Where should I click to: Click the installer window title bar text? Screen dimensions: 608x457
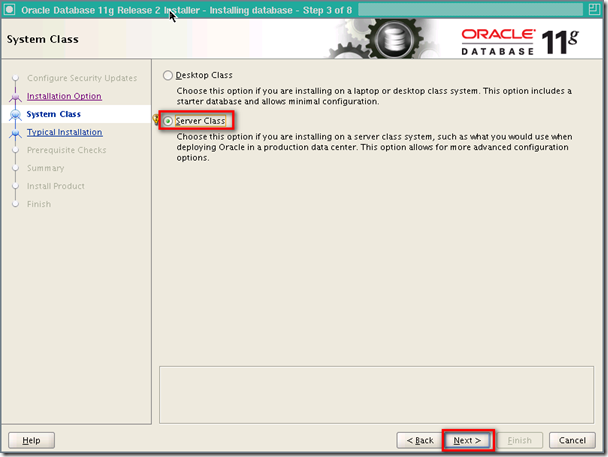[187, 10]
